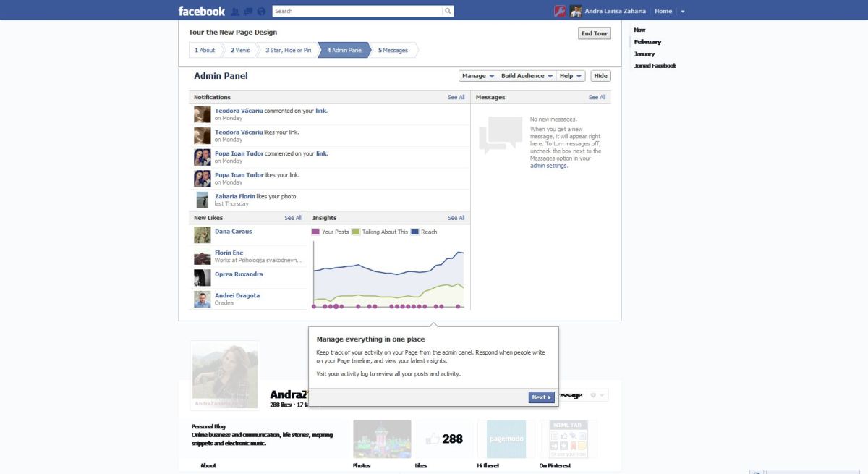Screen dimensions: 868x474
Task: Open the Help dropdown menu
Action: (571, 76)
